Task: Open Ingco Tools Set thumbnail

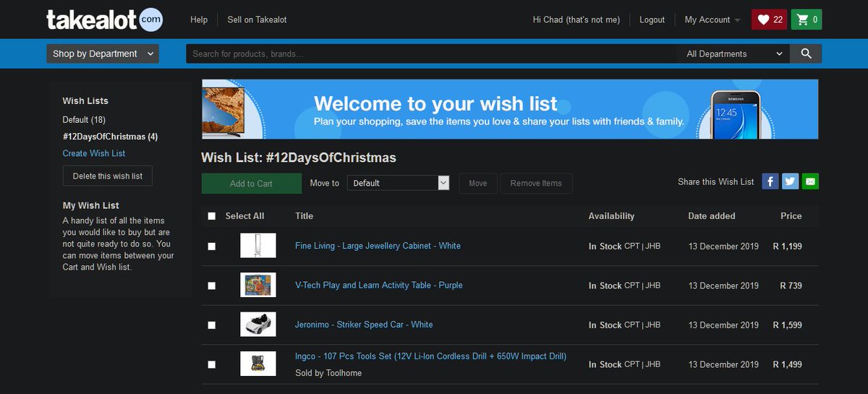Action: (x=258, y=364)
